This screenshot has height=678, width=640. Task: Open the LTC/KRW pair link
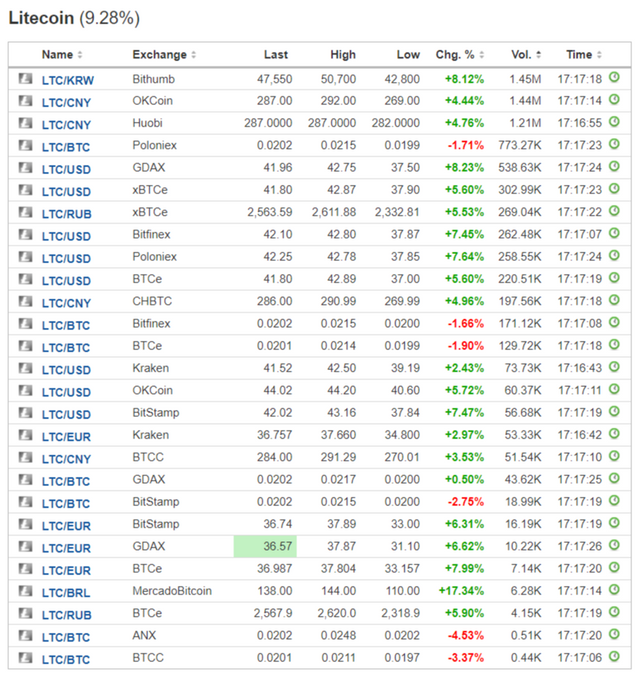click(x=67, y=80)
